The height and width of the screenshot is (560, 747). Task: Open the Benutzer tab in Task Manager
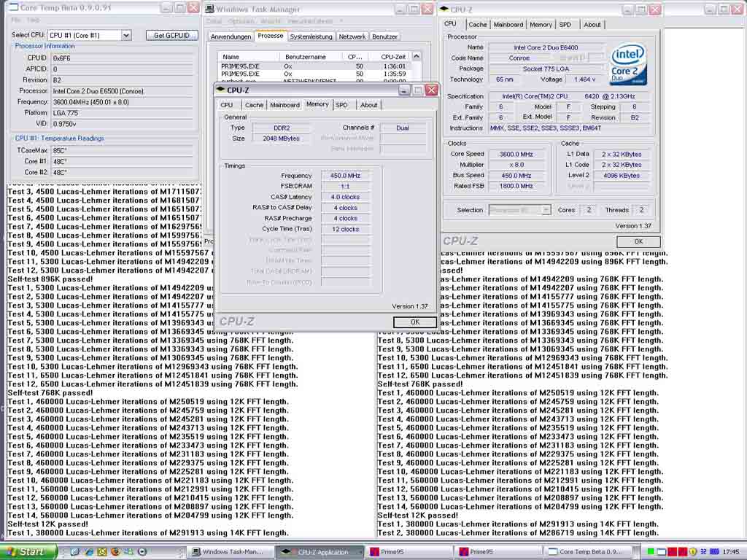pos(384,36)
